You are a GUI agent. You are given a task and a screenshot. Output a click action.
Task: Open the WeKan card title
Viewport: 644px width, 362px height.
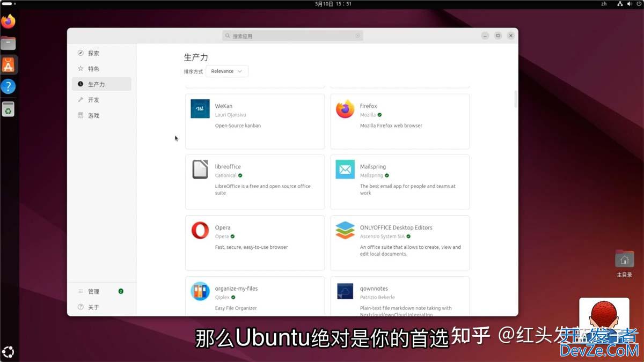224,106
